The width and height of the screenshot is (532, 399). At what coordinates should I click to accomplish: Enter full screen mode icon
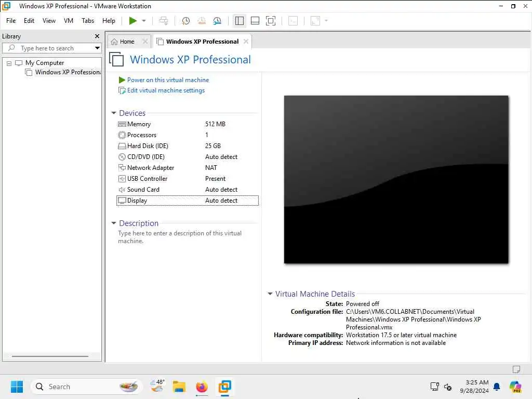270,21
